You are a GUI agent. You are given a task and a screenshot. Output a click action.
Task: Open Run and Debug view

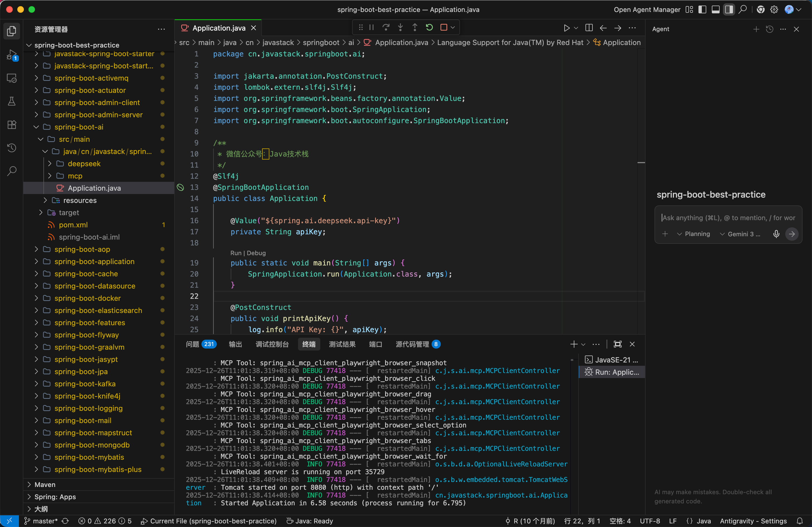tap(12, 55)
